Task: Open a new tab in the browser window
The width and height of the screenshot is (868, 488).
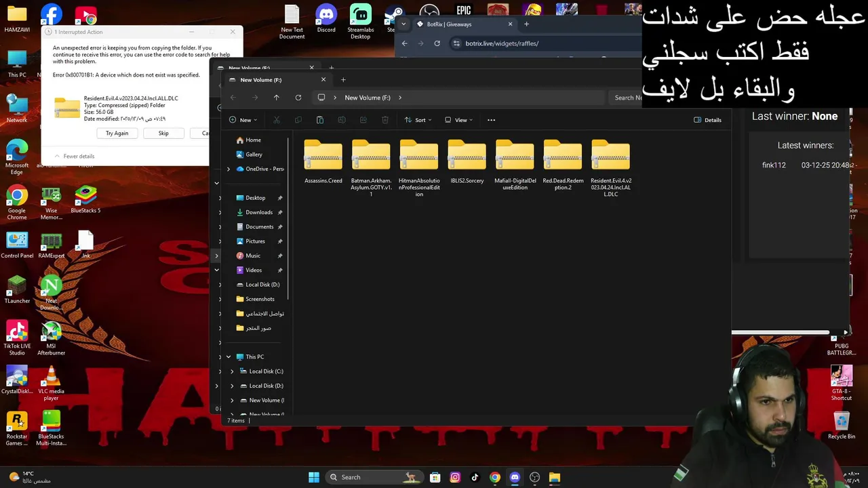Action: coord(526,24)
